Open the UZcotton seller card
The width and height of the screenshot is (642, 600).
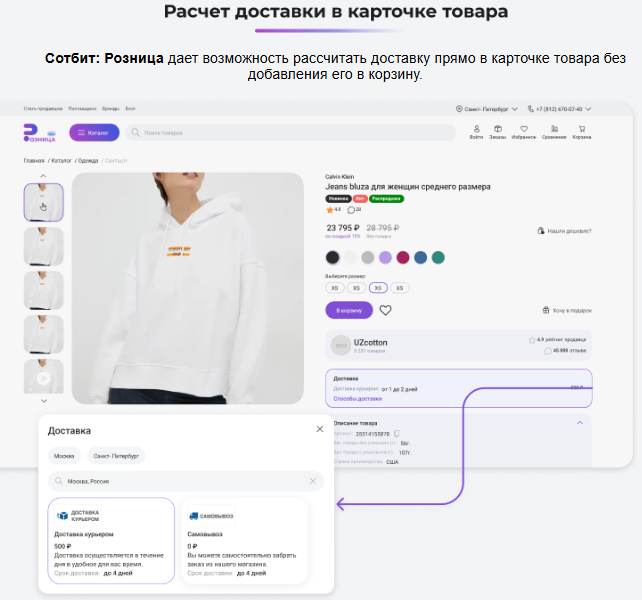(459, 345)
